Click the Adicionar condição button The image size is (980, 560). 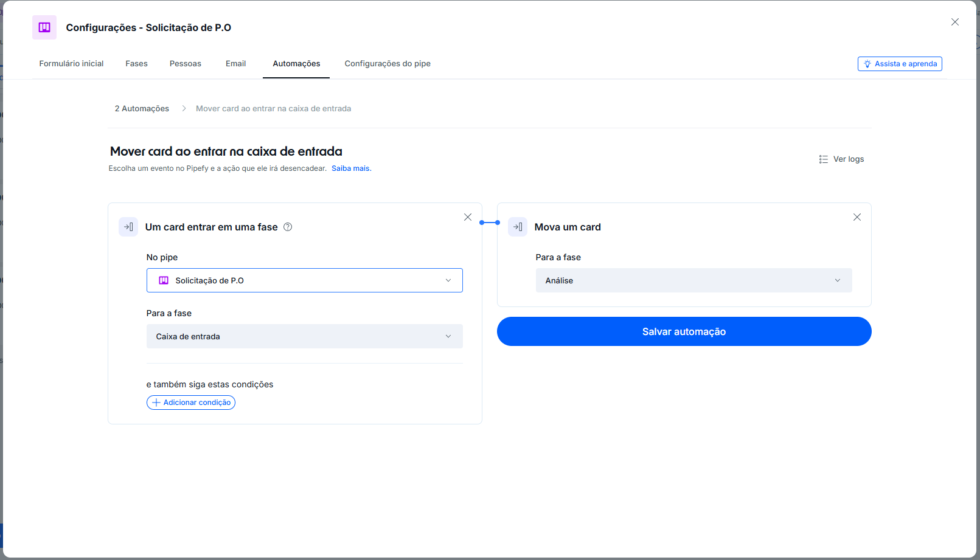191,403
